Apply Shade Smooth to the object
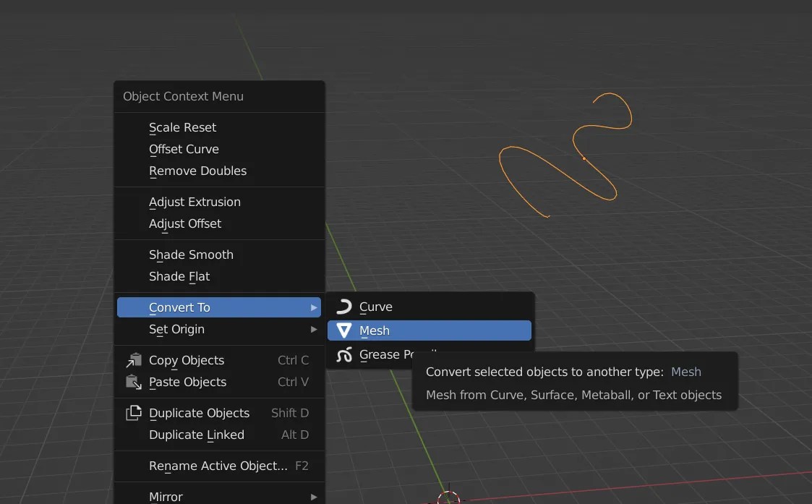 (190, 255)
